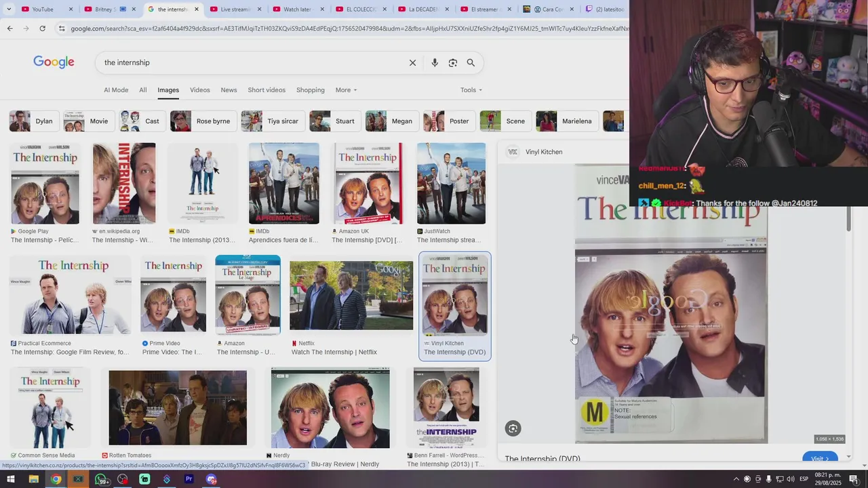Select the Short videos tab
The width and height of the screenshot is (868, 488).
(x=267, y=90)
